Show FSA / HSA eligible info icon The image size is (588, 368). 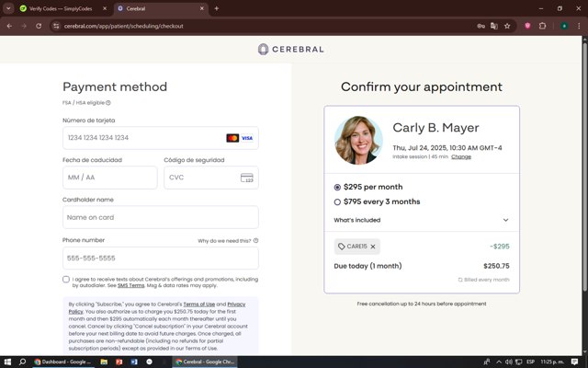(108, 102)
